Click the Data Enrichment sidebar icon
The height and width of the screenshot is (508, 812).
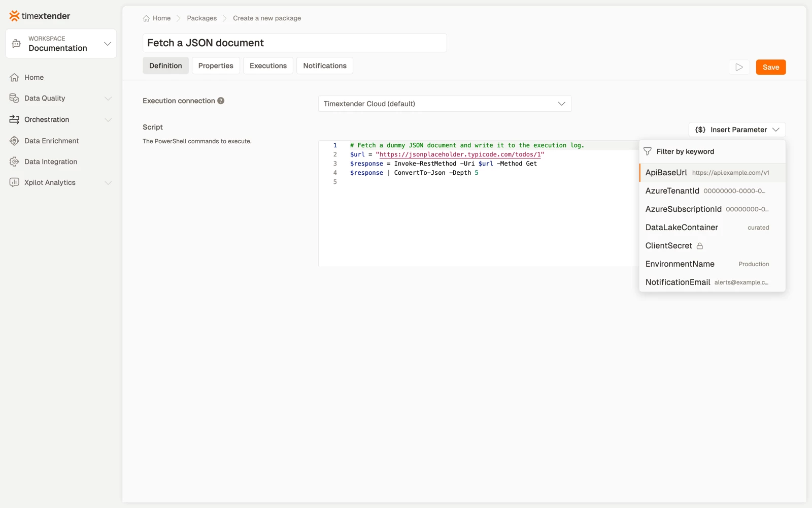(14, 141)
